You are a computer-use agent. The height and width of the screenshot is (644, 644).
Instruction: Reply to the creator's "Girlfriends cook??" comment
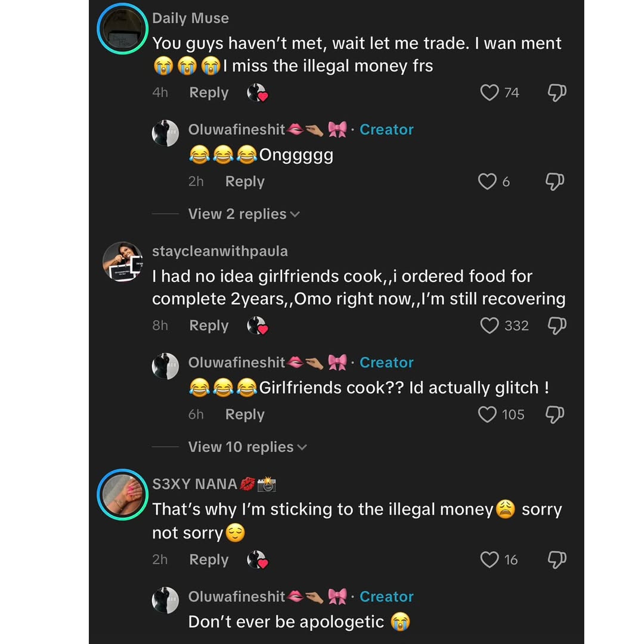[x=244, y=414]
